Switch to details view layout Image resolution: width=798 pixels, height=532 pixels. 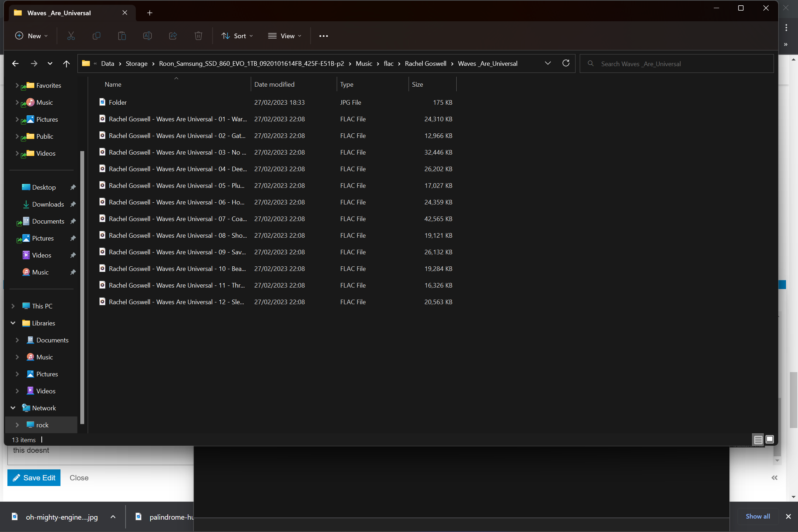point(758,440)
